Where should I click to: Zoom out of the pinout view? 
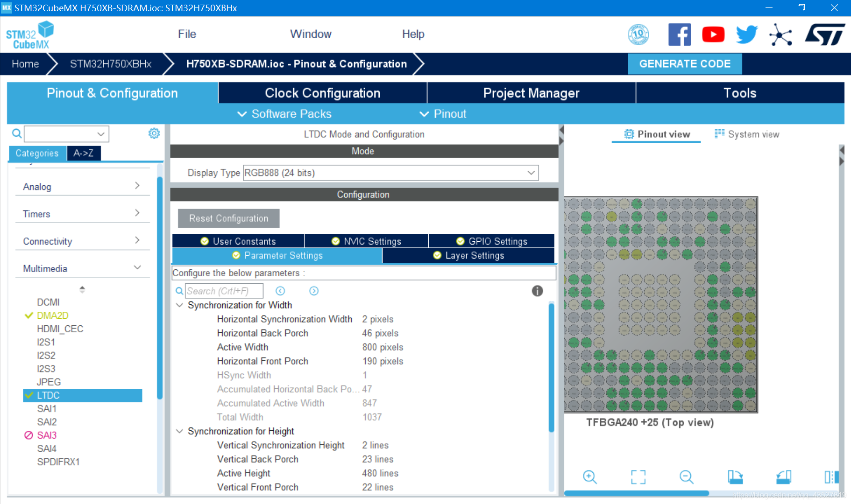click(686, 477)
